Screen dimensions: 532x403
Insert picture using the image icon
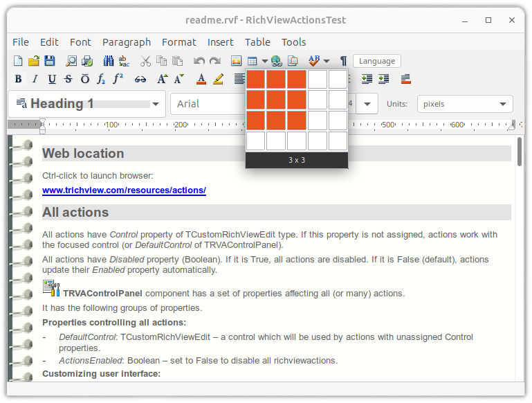[x=236, y=61]
